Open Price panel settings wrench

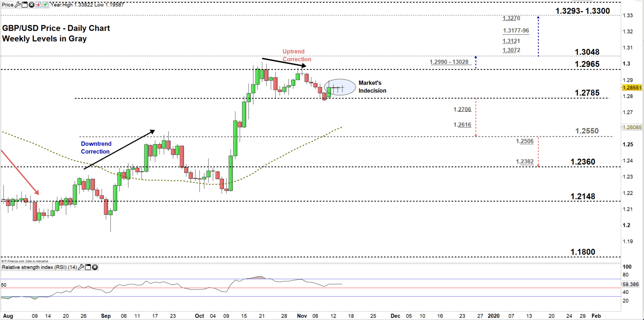(18, 5)
